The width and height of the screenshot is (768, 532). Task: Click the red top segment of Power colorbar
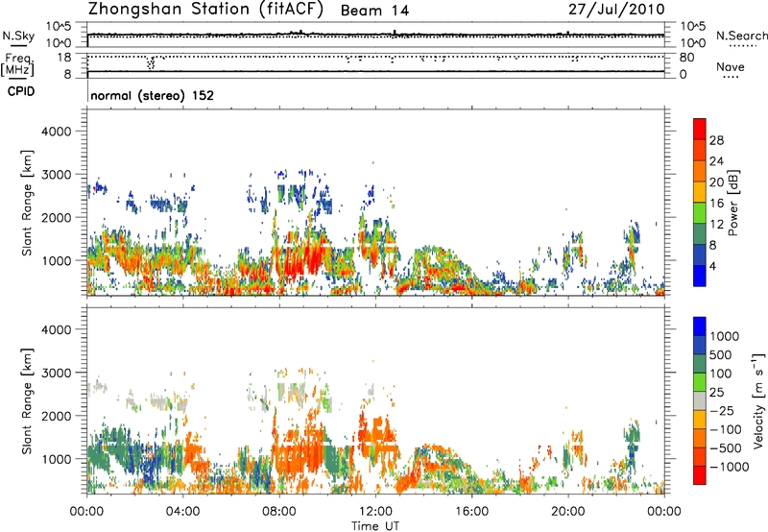tap(700, 129)
